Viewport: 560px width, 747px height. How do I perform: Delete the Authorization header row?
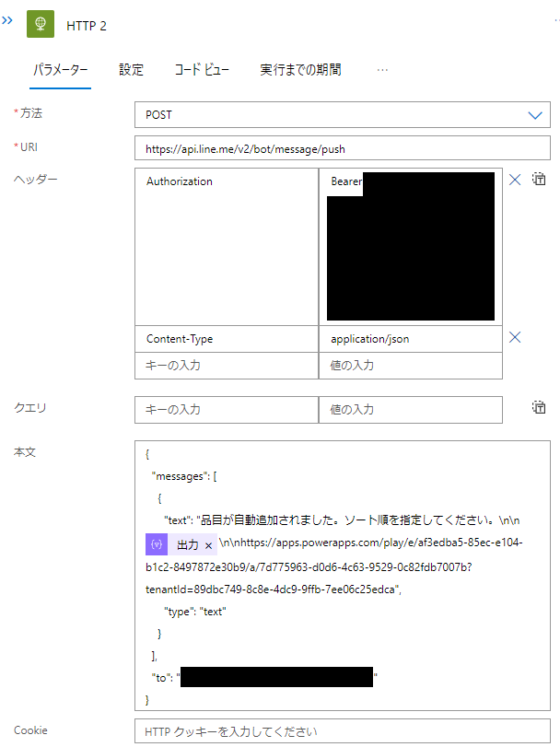click(515, 180)
